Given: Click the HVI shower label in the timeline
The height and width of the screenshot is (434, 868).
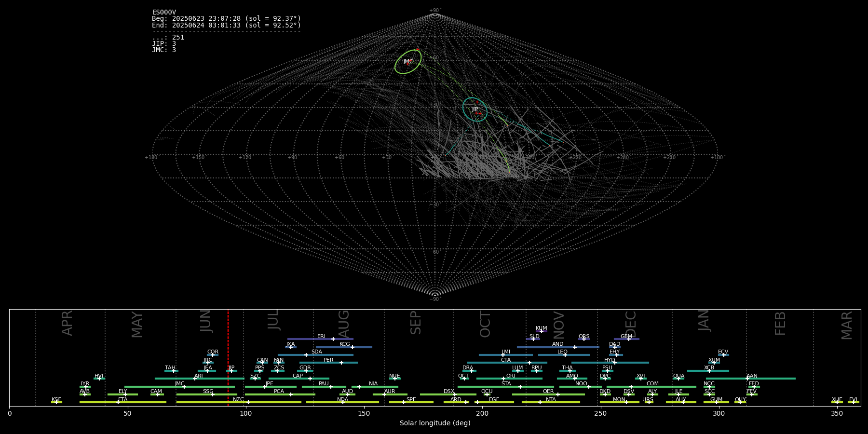Looking at the screenshot, I should tap(99, 376).
